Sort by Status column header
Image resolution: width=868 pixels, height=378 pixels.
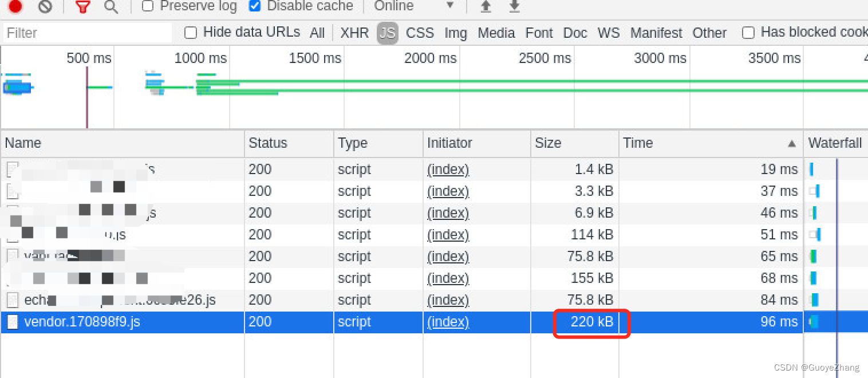[x=289, y=143]
